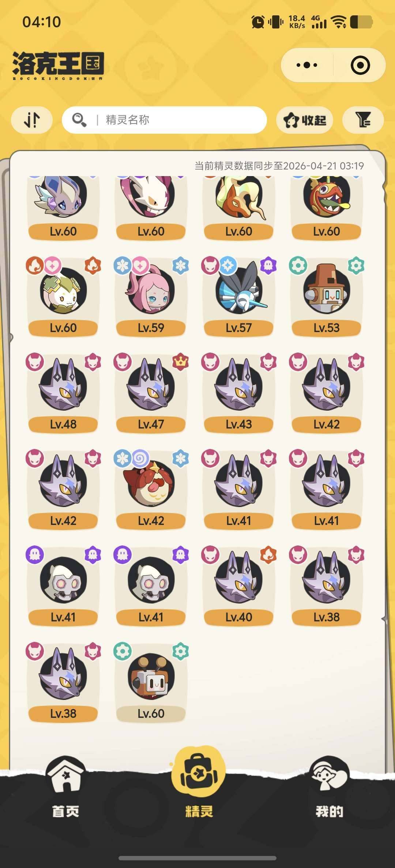Open the Lv.53 brown hat robot sprite
This screenshot has width=395, height=868.
coord(327,297)
